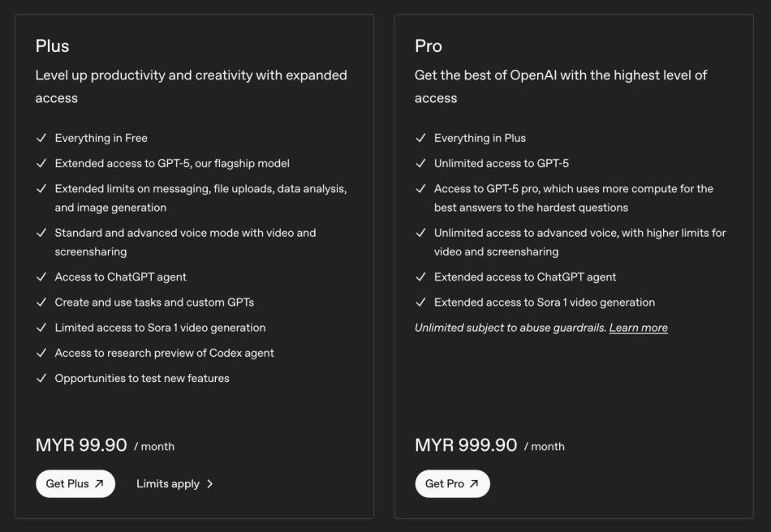Click the checkmark beside Opportunities to test new features
The width and height of the screenshot is (771, 532).
coord(41,378)
